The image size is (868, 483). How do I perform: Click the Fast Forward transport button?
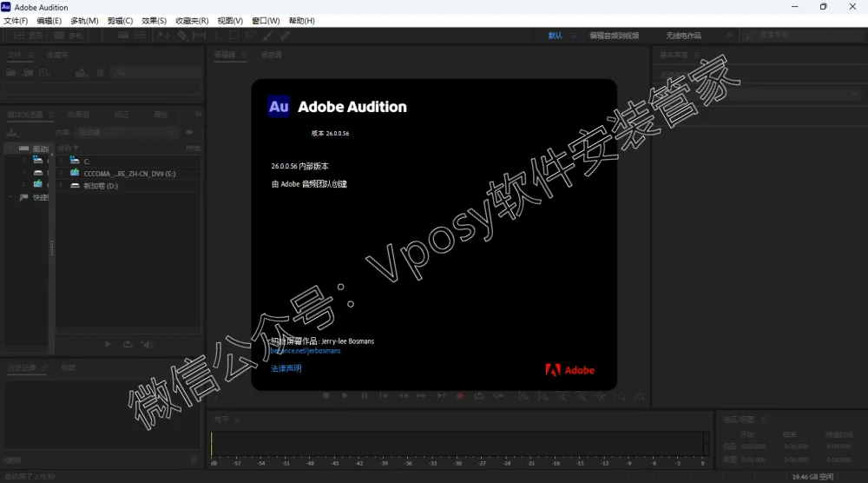point(421,396)
